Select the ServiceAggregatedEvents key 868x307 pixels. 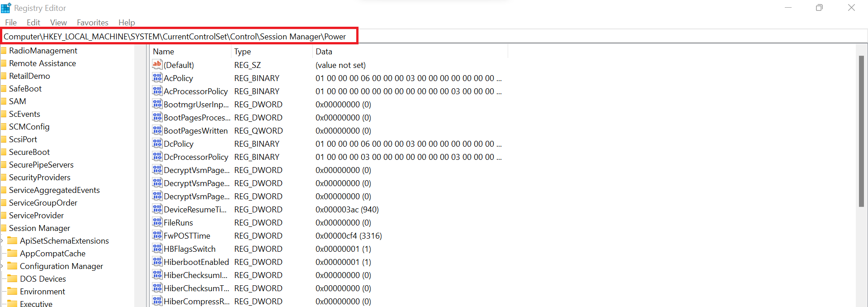[x=54, y=190]
